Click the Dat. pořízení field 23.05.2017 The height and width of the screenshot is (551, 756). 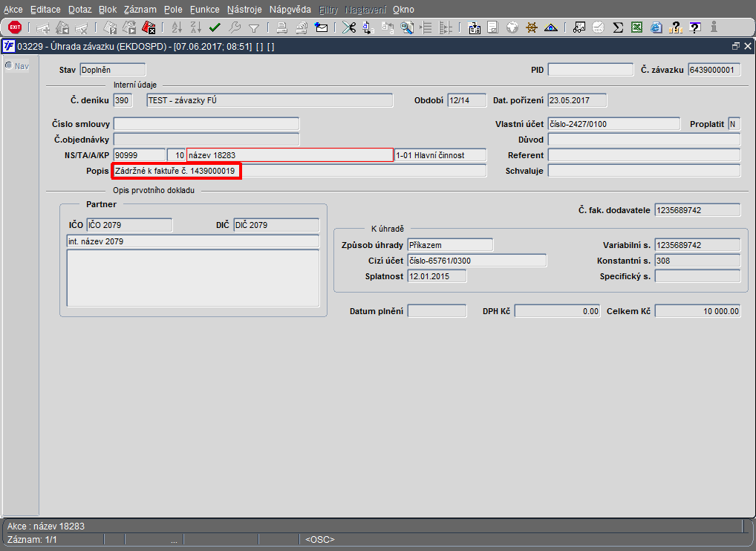[x=577, y=100]
